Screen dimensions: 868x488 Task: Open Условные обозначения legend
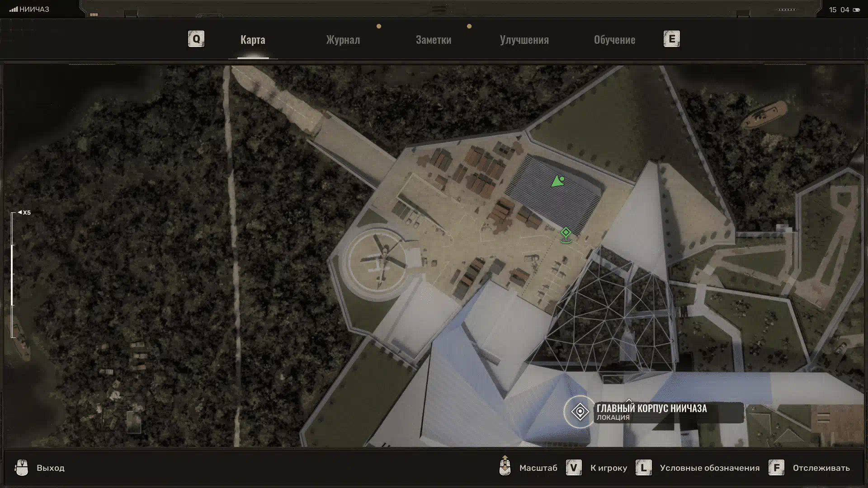pyautogui.click(x=709, y=468)
